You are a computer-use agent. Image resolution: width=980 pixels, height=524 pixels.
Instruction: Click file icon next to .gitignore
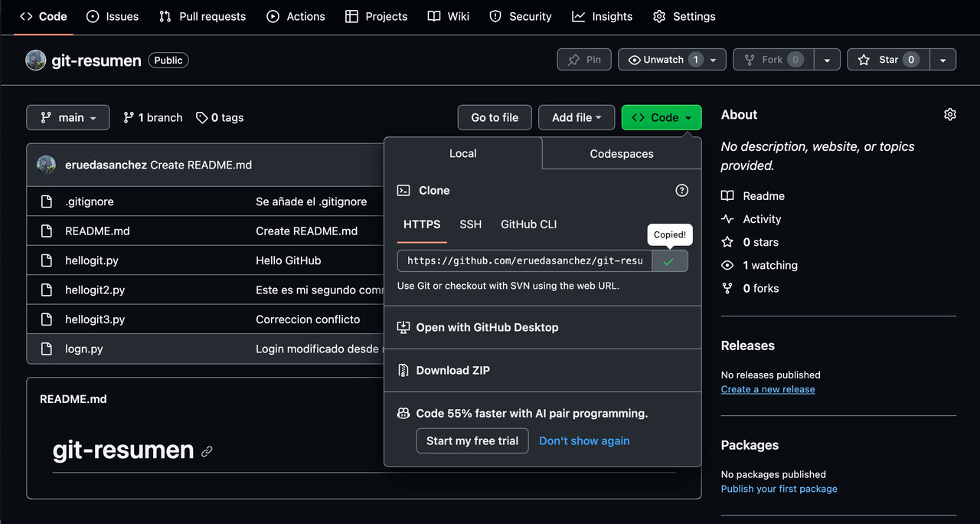pos(47,201)
